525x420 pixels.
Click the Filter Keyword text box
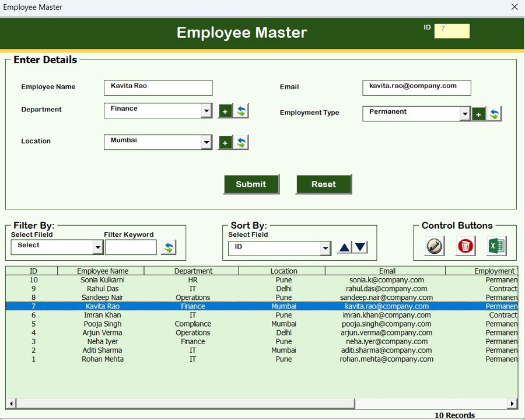tap(131, 247)
